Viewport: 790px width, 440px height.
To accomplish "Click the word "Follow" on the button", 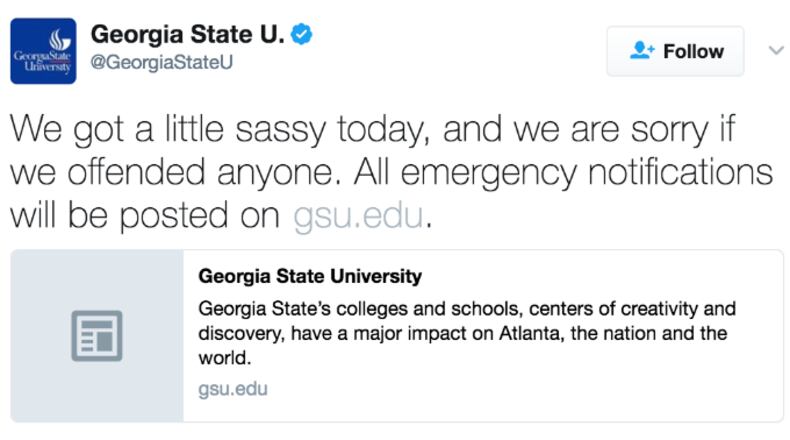I will click(693, 51).
